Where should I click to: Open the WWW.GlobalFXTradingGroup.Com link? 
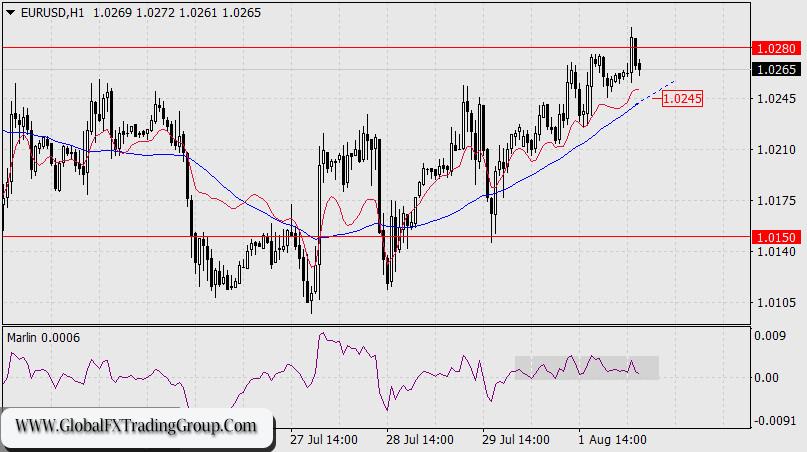(x=135, y=426)
